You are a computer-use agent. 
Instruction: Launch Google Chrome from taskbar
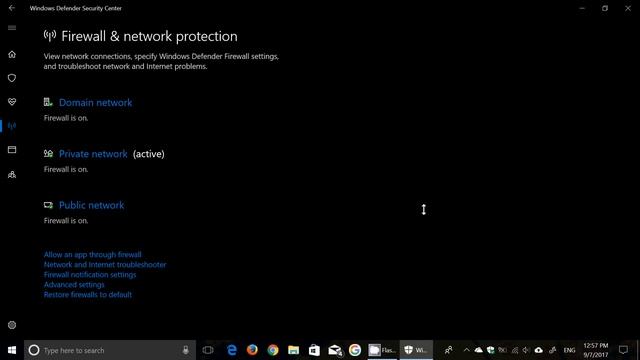273,350
